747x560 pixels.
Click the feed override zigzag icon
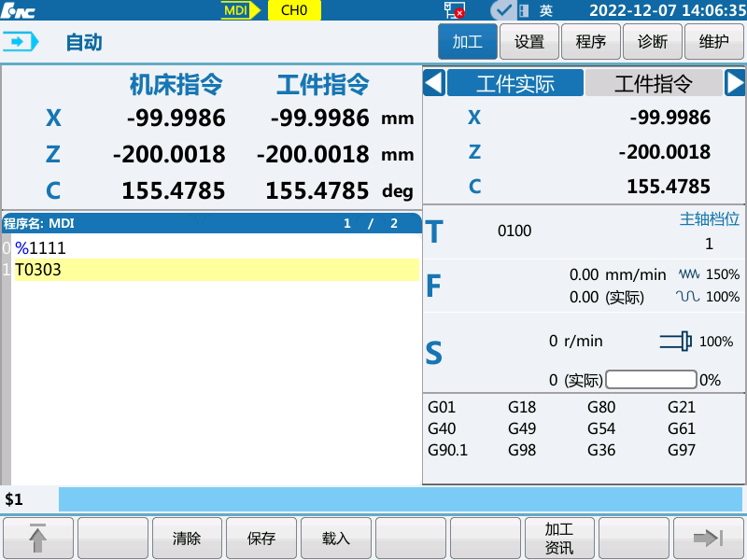tap(688, 274)
